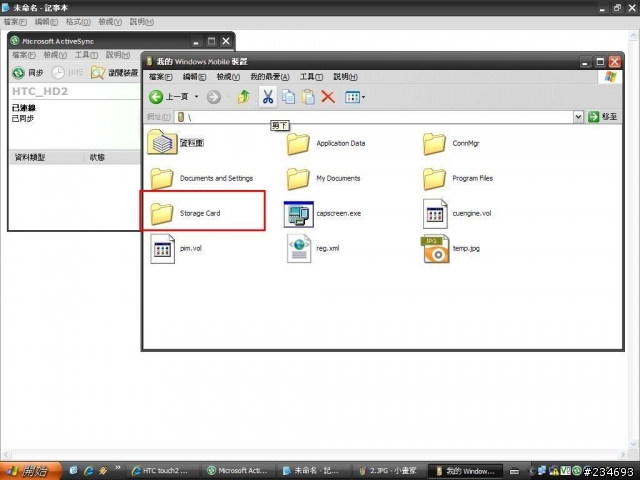Open 檔案 menu in Windows Mobile window
Image resolution: width=640 pixels, height=480 pixels.
pyautogui.click(x=160, y=77)
